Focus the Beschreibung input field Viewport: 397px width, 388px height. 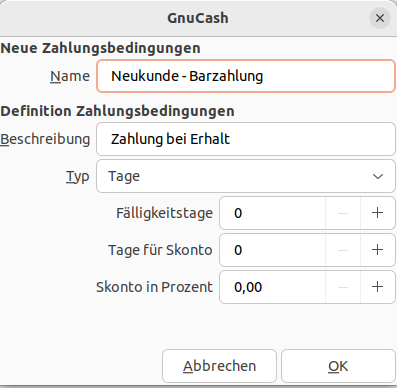tap(246, 139)
